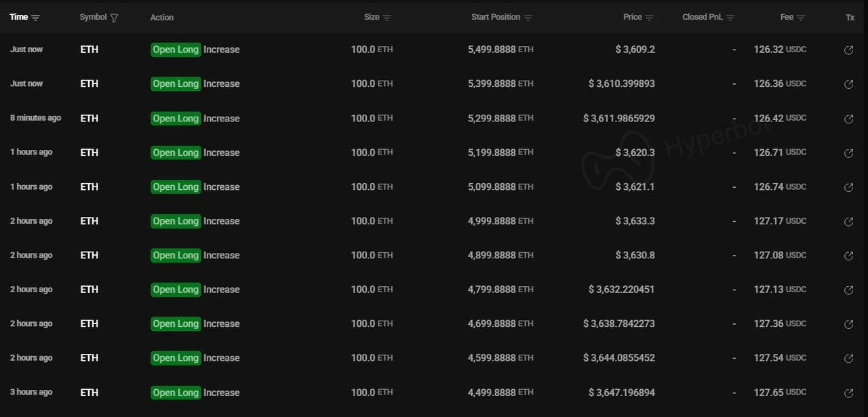Sort by Closed PnL column
The width and height of the screenshot is (868, 417).
[x=730, y=18]
